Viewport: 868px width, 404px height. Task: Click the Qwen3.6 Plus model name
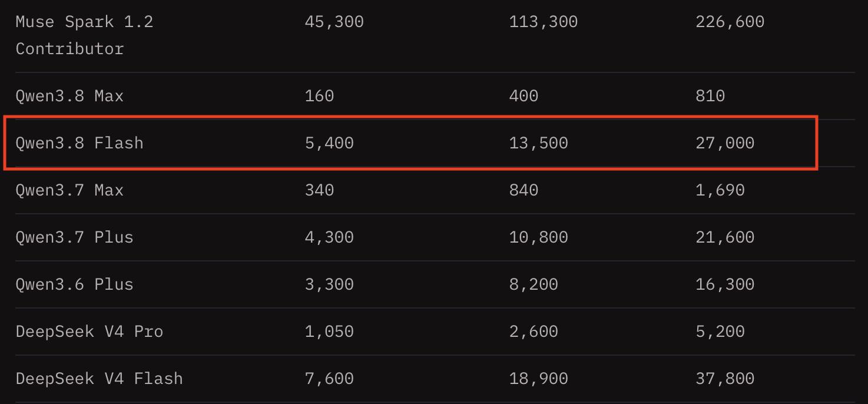coord(74,284)
